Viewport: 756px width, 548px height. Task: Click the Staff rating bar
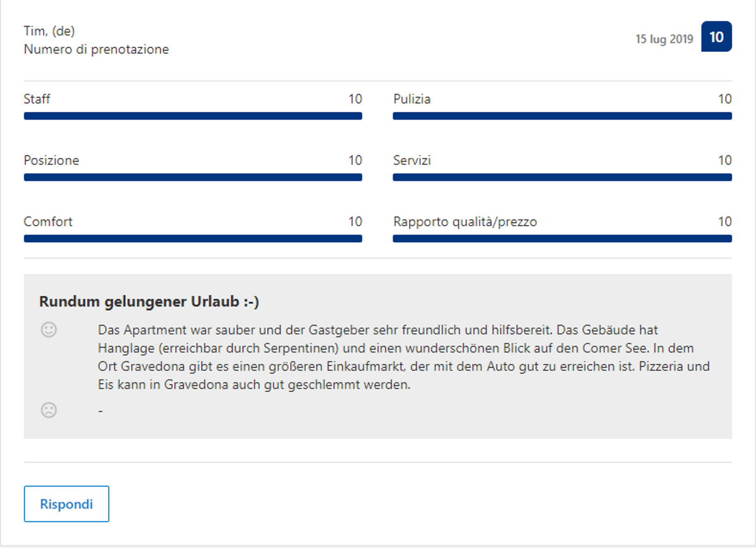tap(193, 116)
